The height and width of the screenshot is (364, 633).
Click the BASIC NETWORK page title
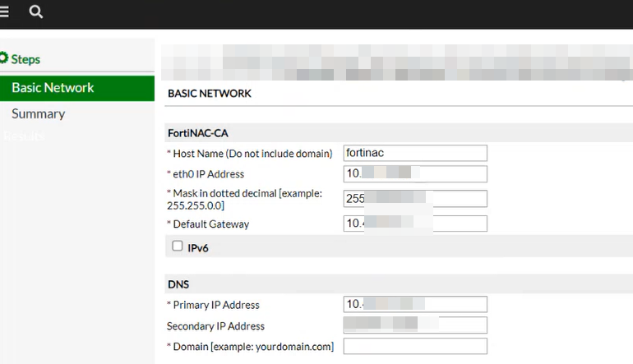pos(209,94)
